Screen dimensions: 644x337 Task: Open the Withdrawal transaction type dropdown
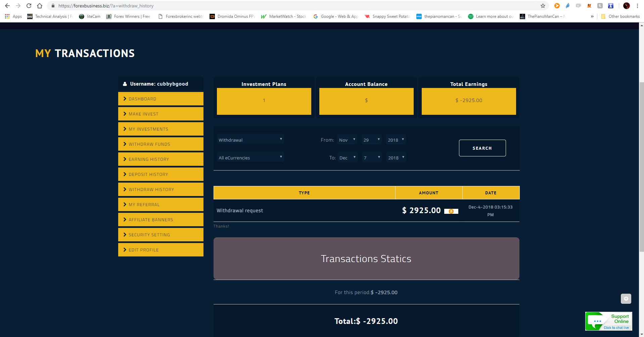[x=250, y=140]
